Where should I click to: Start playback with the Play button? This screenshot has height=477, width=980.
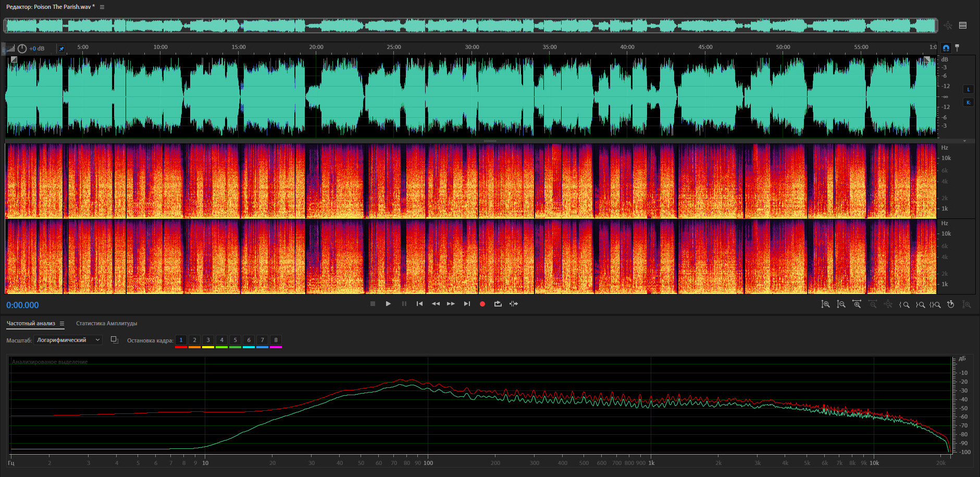(x=388, y=304)
